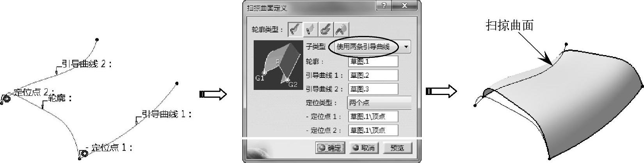The image size is (644, 163).
Task: Select the first explicit profile type icon
Action: (295, 29)
